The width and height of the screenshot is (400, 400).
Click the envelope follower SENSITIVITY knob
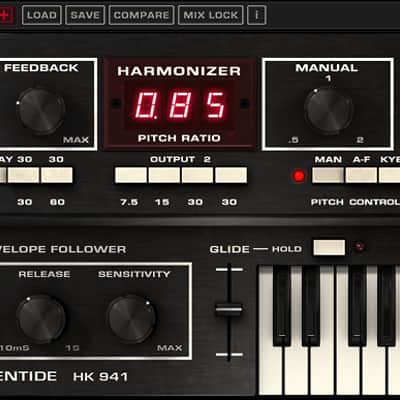coord(131,319)
